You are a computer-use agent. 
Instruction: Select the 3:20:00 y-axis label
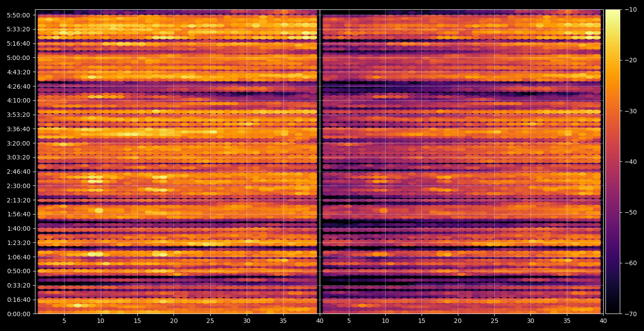[x=18, y=143]
